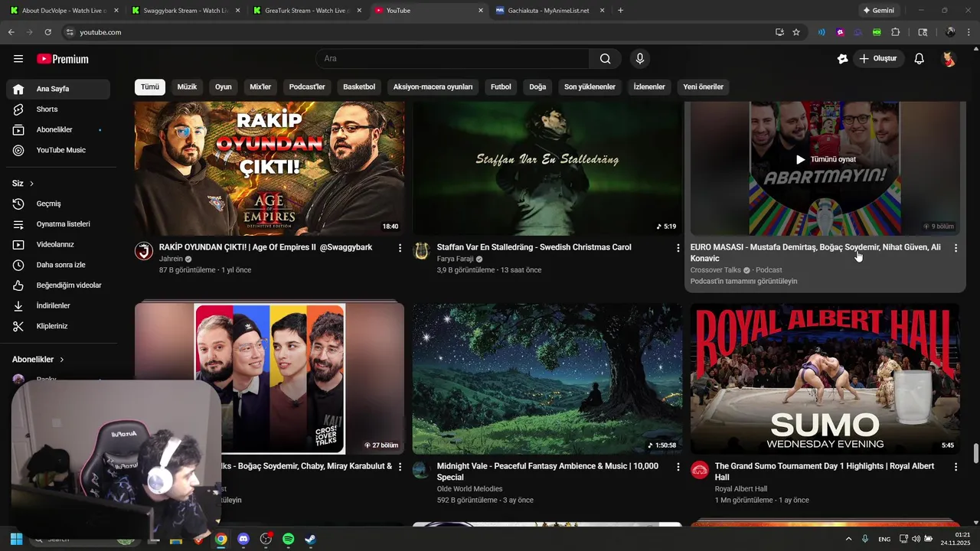This screenshot has width=980, height=551.
Task: Select the Basketbol filter chip
Action: coord(359,87)
